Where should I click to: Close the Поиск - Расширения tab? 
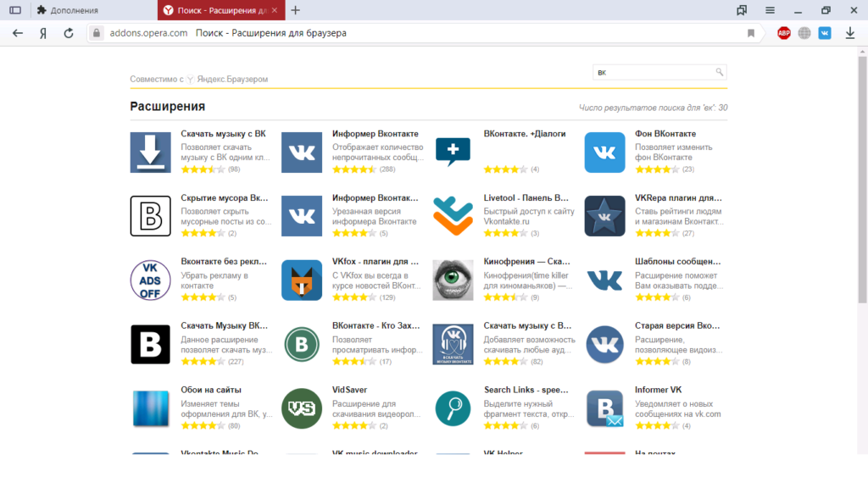click(275, 10)
